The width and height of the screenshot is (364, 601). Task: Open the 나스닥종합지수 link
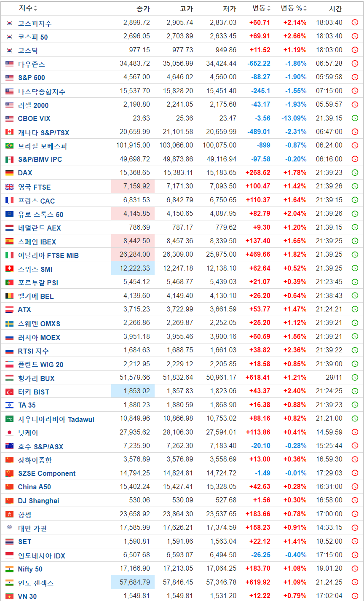42,92
